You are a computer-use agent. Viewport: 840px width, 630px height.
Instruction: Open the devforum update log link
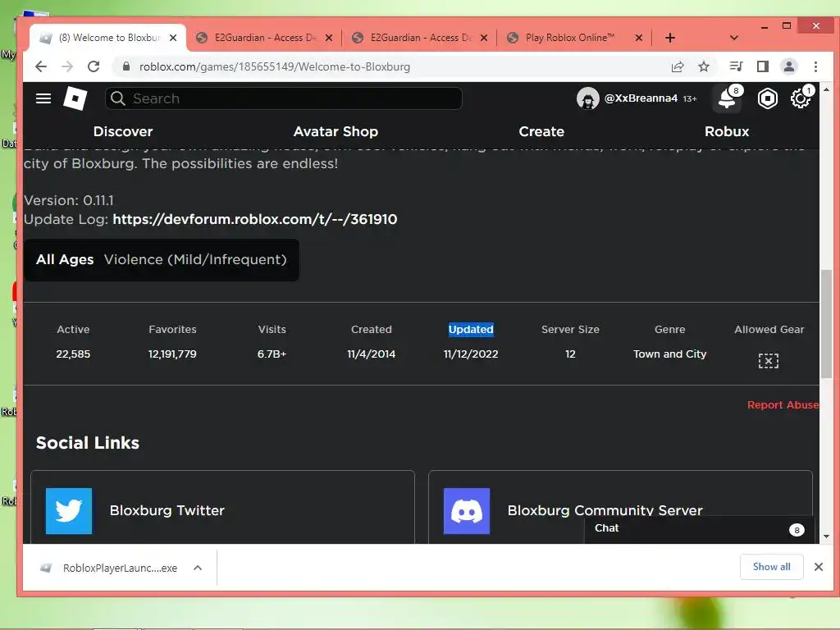(255, 219)
